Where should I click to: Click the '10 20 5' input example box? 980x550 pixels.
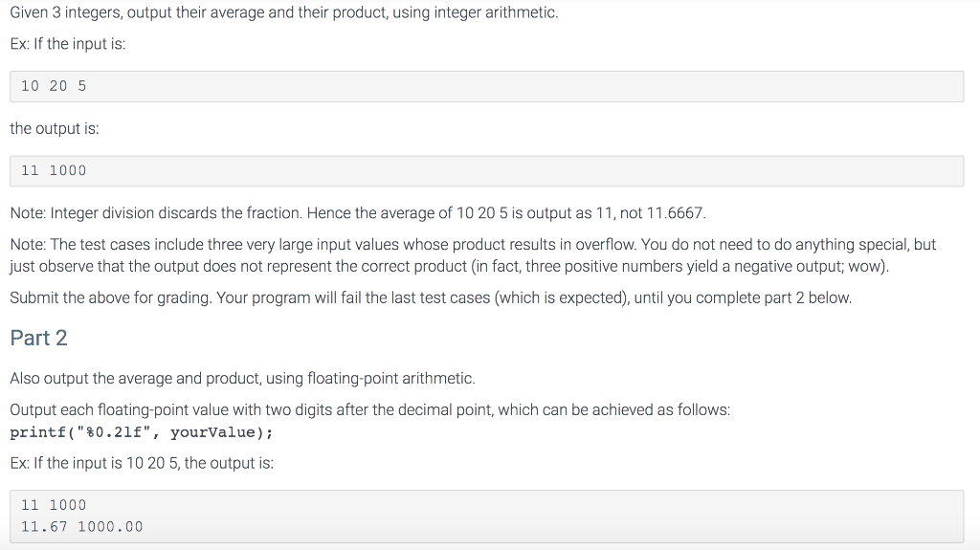(x=487, y=86)
